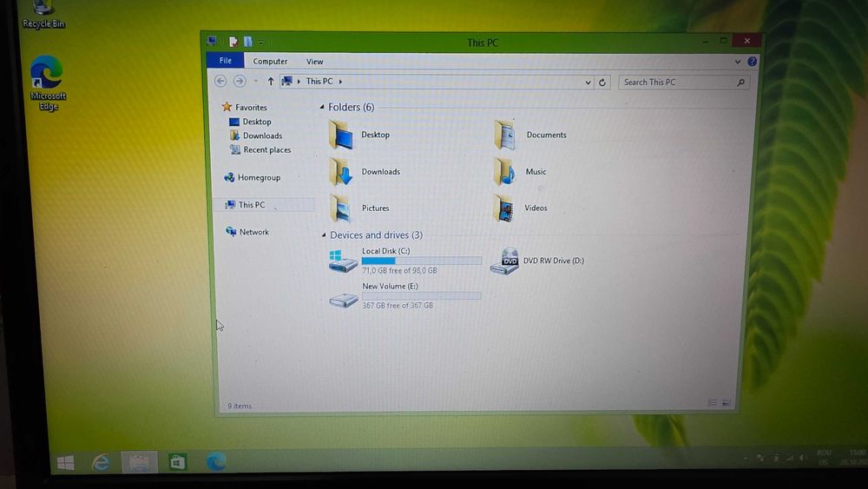868x489 pixels.
Task: Switch to Details view in status bar
Action: pyautogui.click(x=713, y=403)
